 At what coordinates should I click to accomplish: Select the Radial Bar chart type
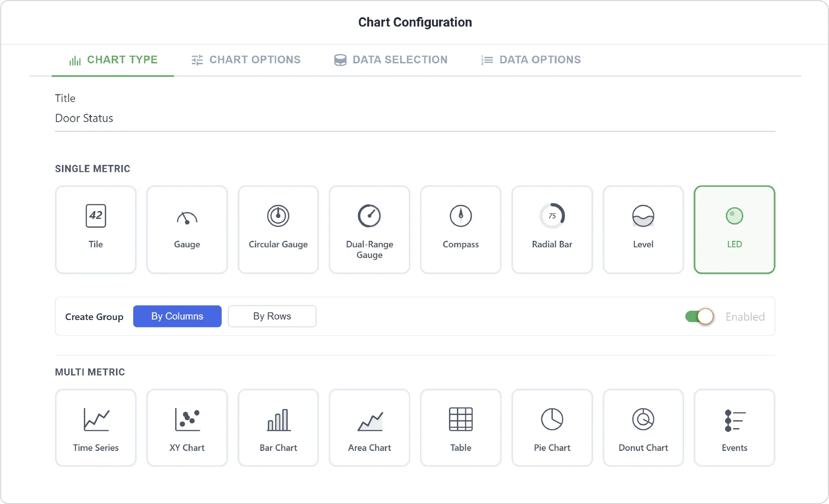pos(552,230)
